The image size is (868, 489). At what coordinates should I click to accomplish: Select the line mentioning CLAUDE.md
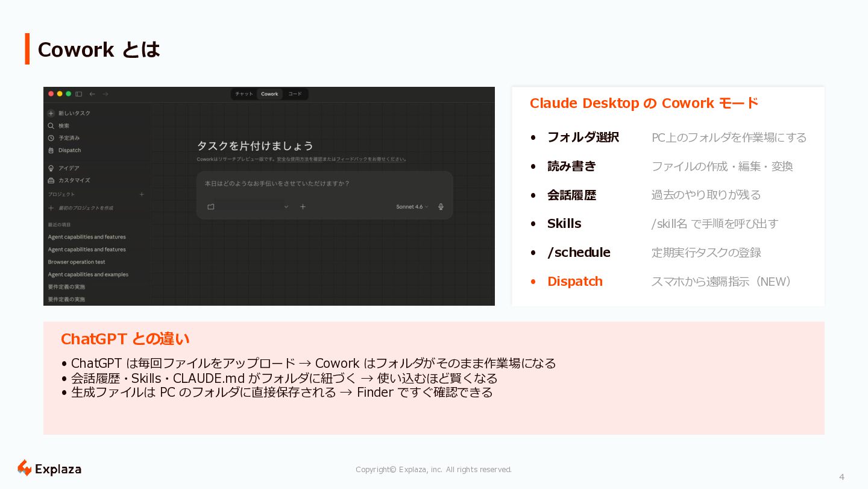(x=279, y=378)
